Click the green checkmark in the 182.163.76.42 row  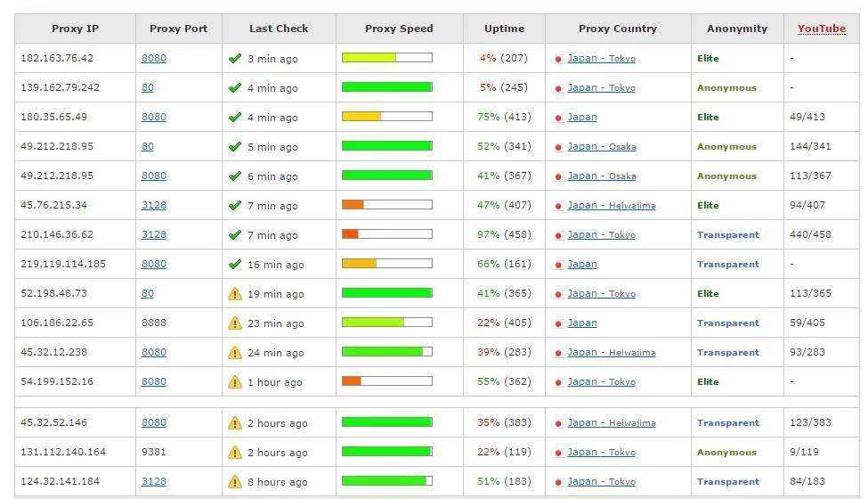235,58
